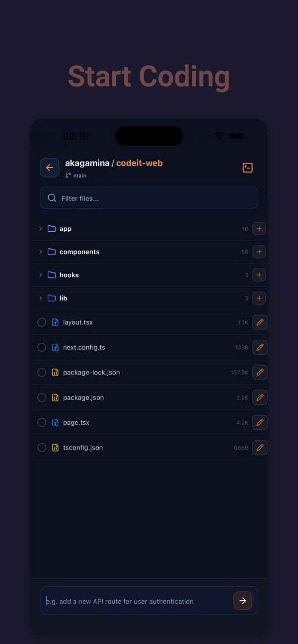Screen dimensions: 298x644
Task: Check the selection circle for tsconfig.json
Action: [x=42, y=447]
